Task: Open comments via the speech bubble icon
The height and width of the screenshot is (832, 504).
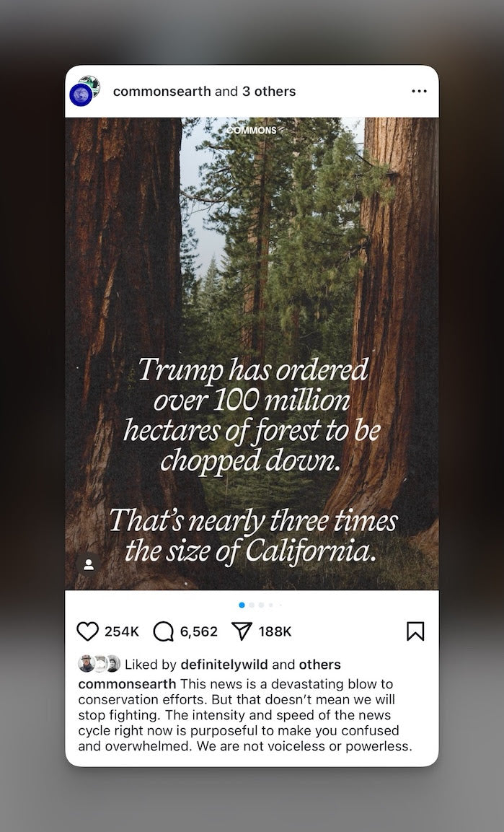Action: pos(164,631)
